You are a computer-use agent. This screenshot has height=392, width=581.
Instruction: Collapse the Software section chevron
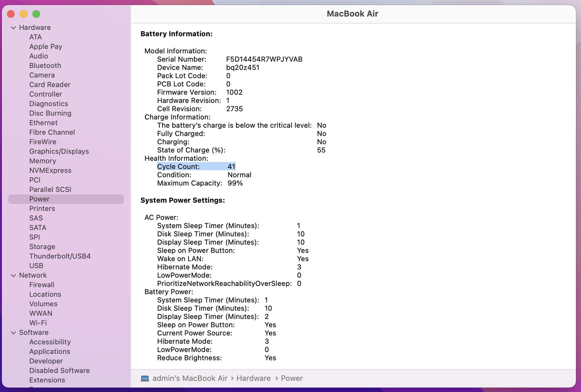(13, 332)
